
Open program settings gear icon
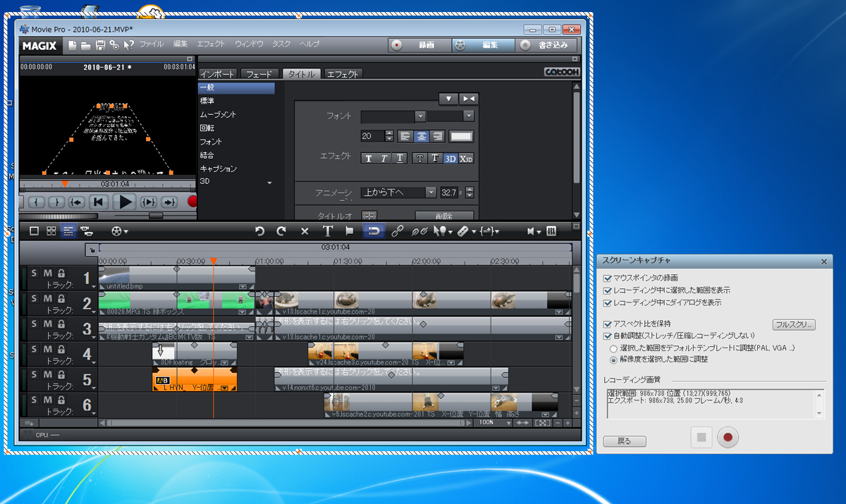[114, 44]
